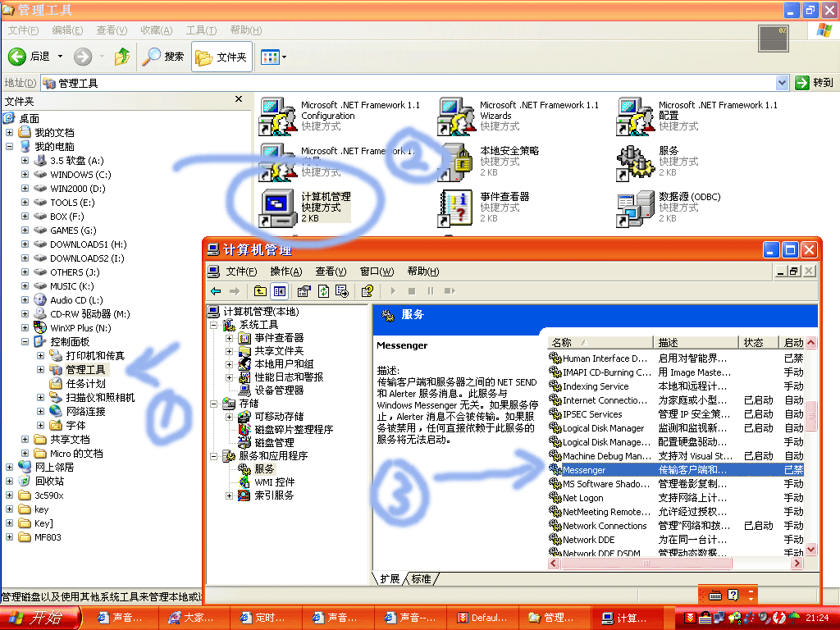Switch to the 扩展 tab
840x630 pixels.
click(x=390, y=578)
